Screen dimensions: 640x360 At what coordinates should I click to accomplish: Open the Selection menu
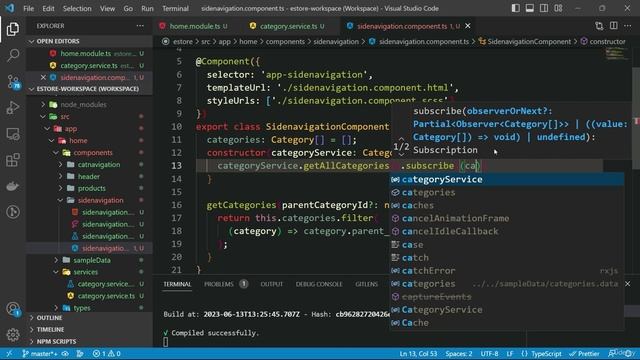tap(77, 8)
